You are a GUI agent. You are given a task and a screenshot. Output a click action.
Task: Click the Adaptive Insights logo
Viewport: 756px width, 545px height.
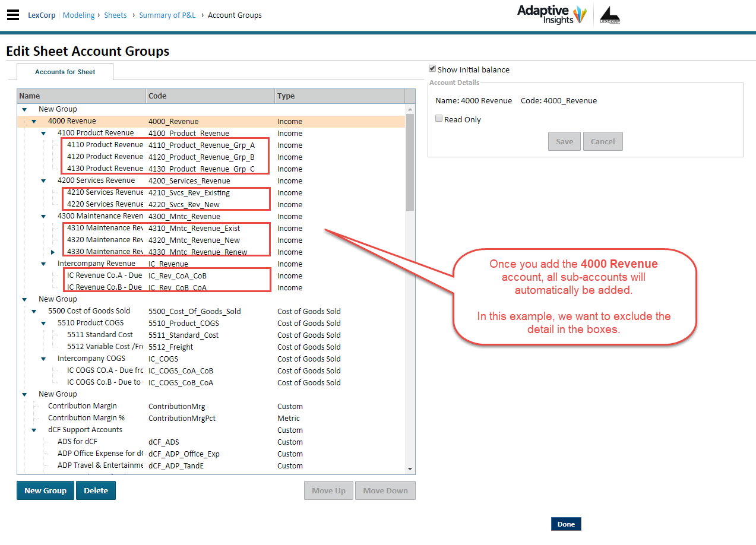coord(552,15)
